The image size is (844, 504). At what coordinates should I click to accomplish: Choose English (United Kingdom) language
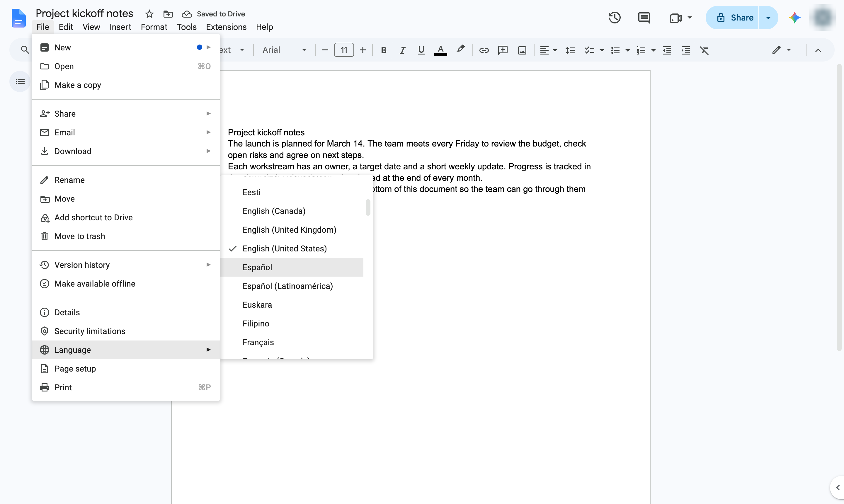coord(292,230)
